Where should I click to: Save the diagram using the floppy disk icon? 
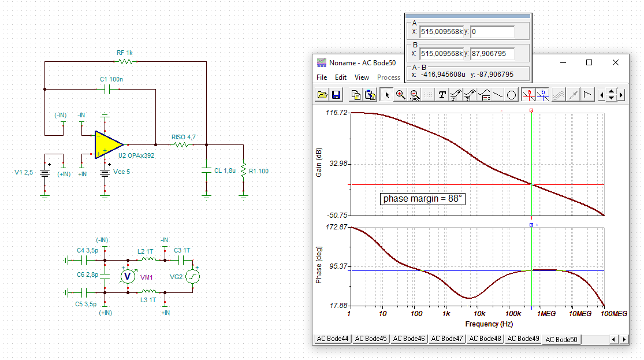[x=336, y=95]
